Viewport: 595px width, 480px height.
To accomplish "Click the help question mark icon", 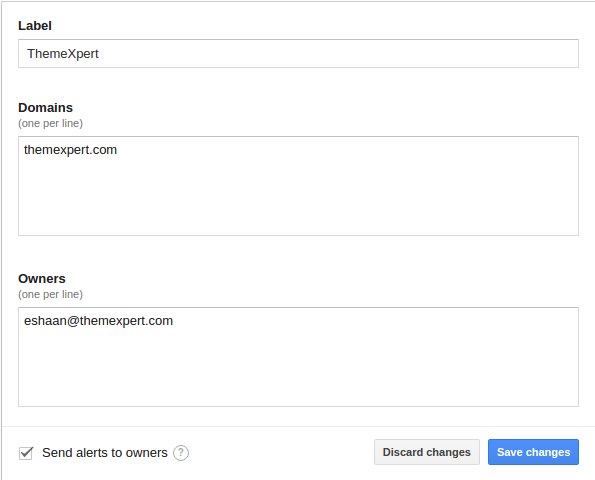I will point(181,453).
